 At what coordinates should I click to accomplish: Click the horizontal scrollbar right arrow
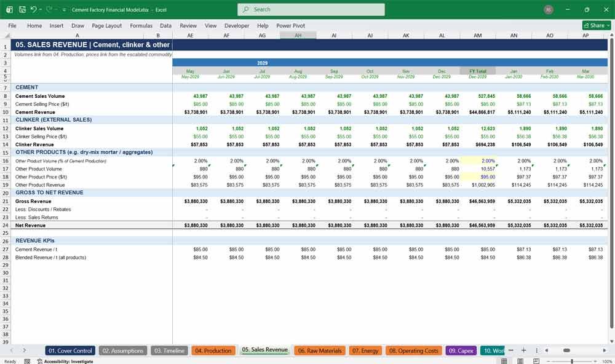coord(605,350)
